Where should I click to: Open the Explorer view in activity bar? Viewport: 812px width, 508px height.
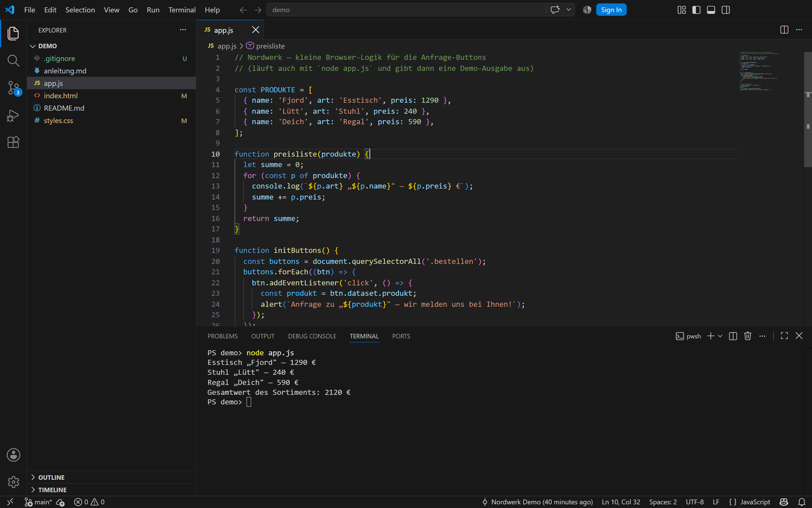click(x=14, y=33)
